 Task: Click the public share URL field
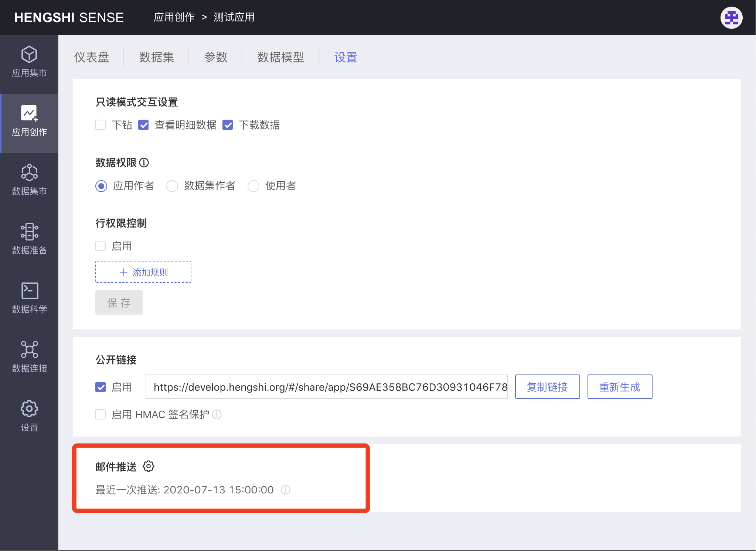(327, 387)
